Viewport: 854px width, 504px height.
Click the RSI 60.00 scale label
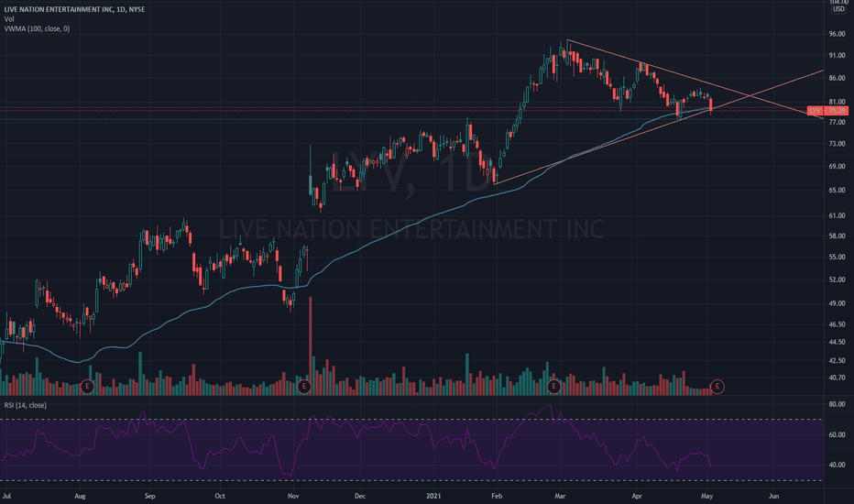(837, 434)
